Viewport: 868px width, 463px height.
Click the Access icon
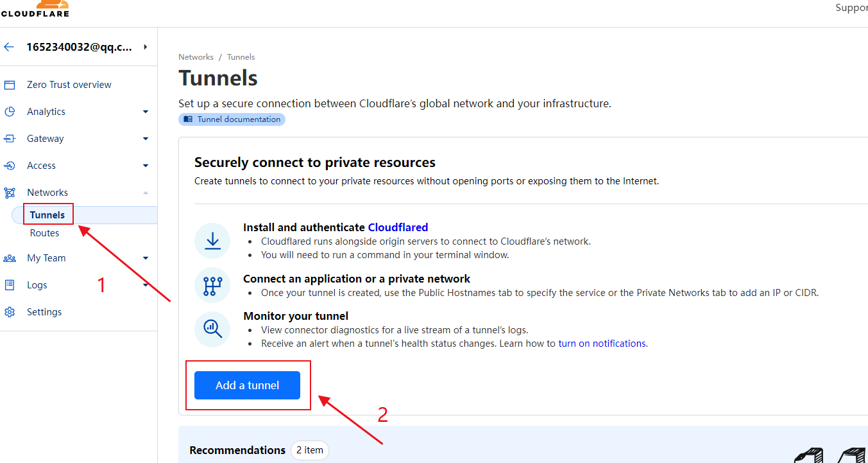[10, 166]
